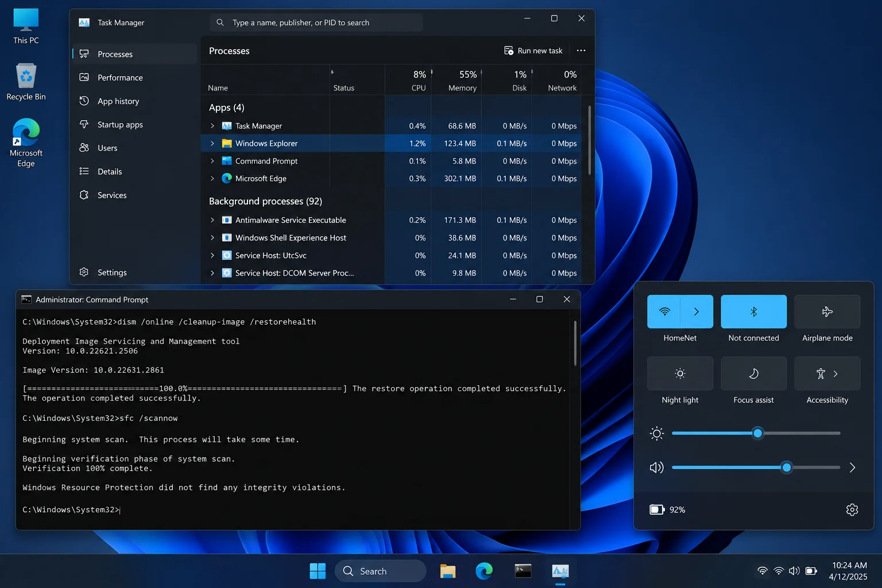
Task: Enable Airplane mode
Action: click(x=827, y=312)
